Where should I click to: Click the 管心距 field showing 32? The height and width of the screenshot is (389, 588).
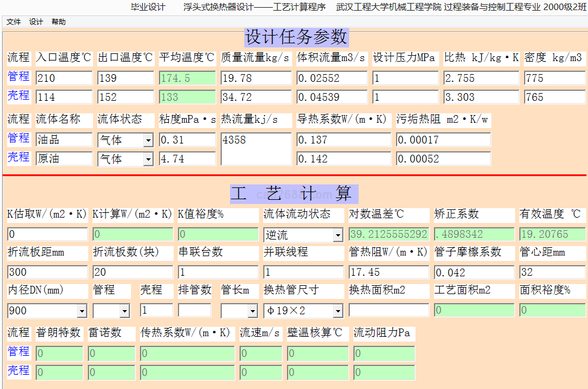552,272
